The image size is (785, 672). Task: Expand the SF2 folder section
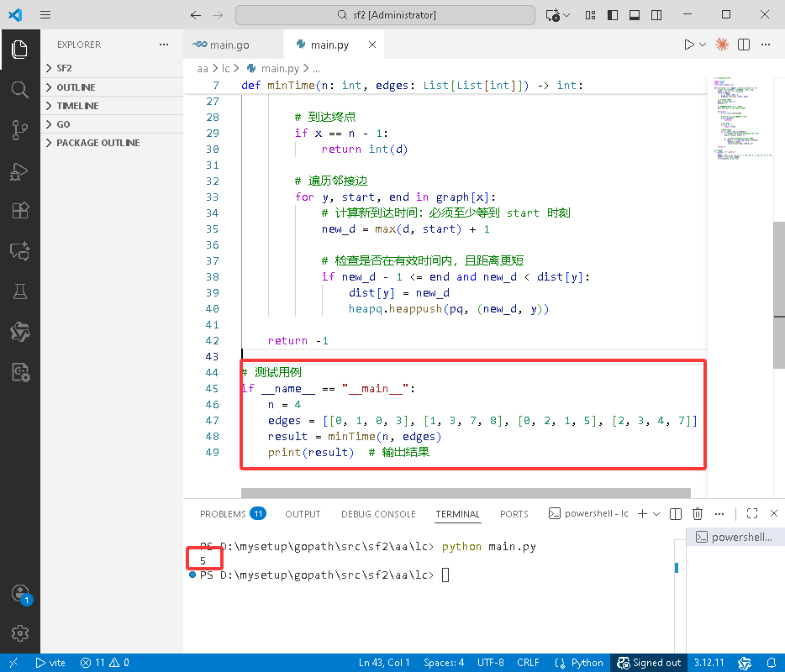pos(112,68)
